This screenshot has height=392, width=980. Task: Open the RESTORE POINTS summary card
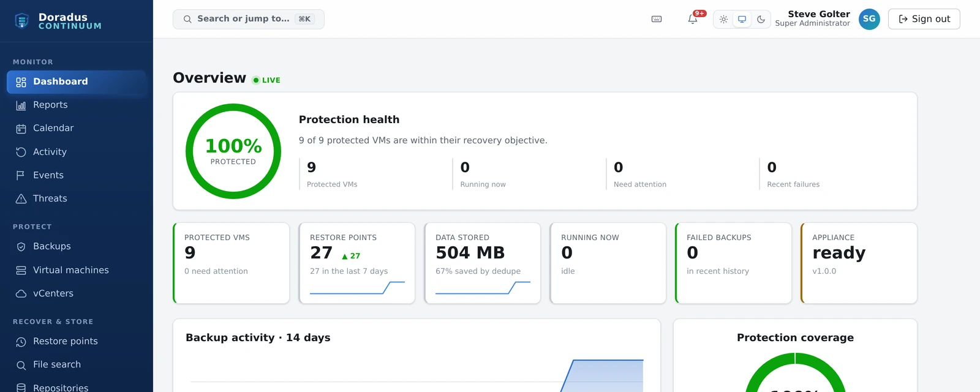click(x=357, y=263)
